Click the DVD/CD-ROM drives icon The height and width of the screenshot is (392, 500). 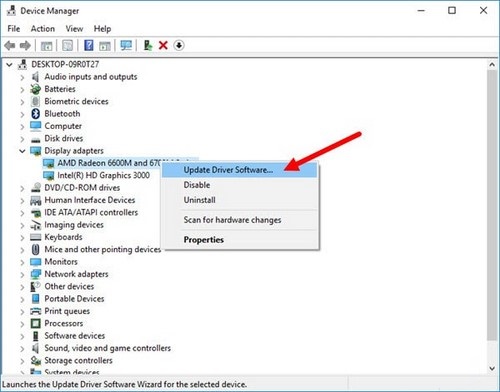(35, 188)
